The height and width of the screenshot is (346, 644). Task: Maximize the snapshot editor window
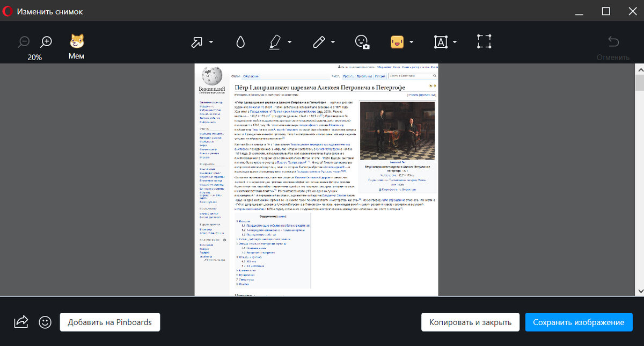point(606,11)
